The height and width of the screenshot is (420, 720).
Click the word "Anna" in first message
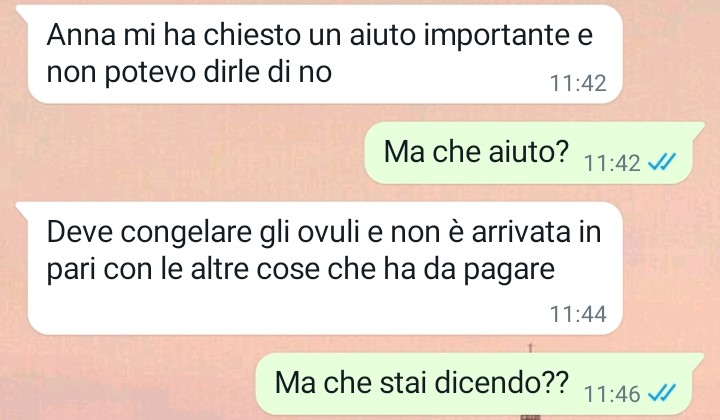point(81,34)
